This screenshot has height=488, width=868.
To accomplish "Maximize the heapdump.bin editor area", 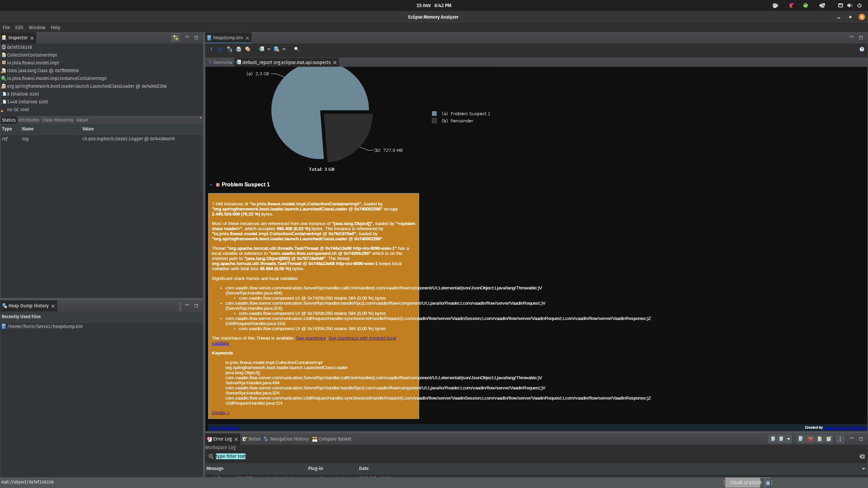I will click(861, 37).
